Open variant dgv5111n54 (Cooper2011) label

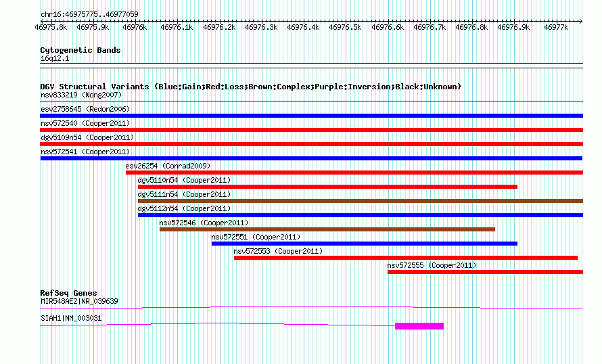click(184, 194)
